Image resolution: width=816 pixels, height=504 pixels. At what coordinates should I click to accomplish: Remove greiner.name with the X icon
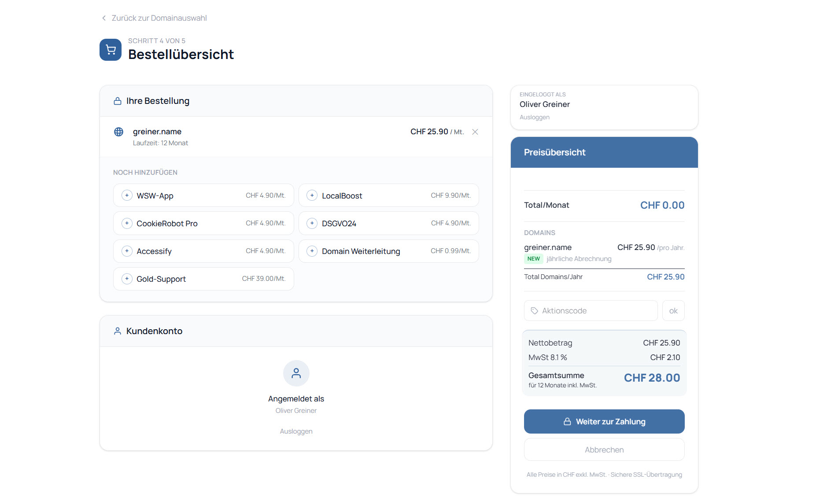coord(475,132)
